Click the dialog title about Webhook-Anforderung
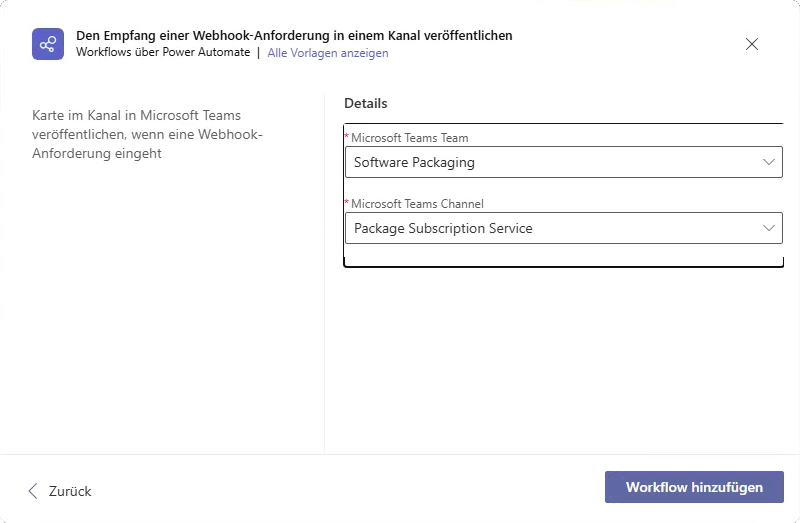Viewport: 800px width, 523px height. (294, 35)
